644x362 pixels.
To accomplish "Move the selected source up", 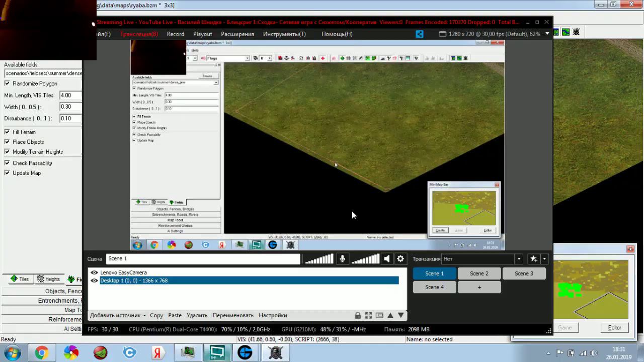I will [390, 315].
